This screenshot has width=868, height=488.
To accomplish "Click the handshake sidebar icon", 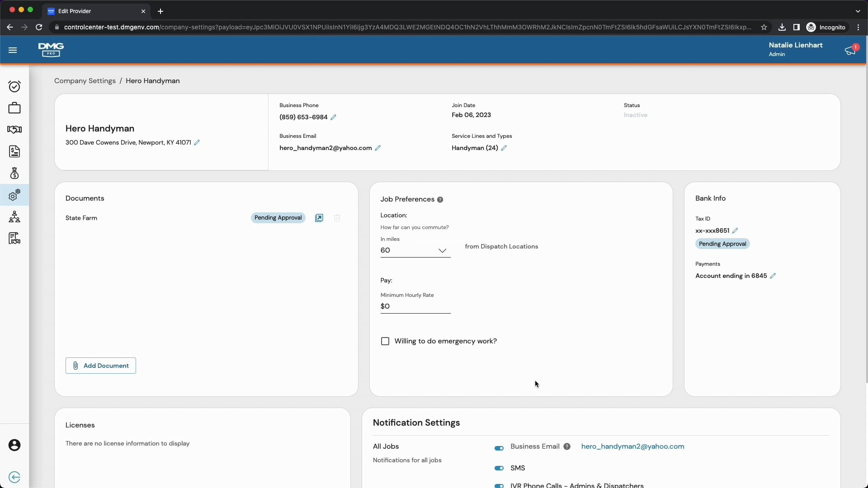I will point(14,130).
